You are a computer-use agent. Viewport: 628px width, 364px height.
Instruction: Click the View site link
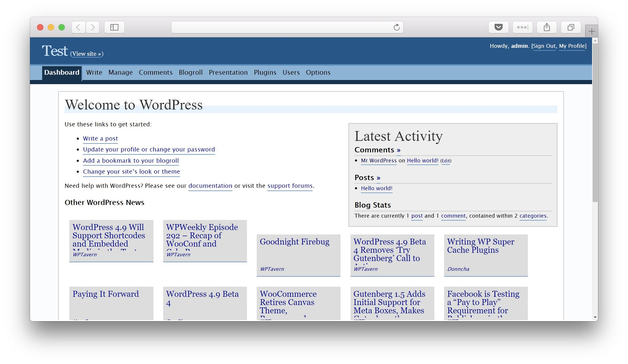click(x=87, y=54)
